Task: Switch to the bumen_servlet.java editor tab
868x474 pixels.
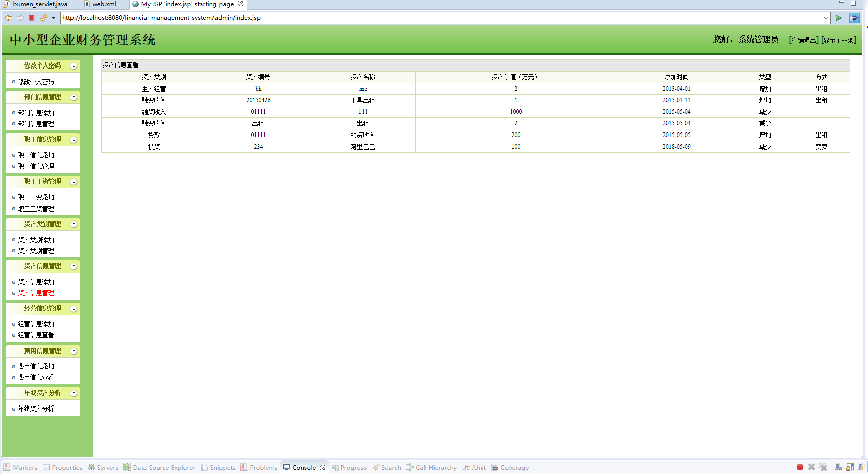Action: [36, 4]
